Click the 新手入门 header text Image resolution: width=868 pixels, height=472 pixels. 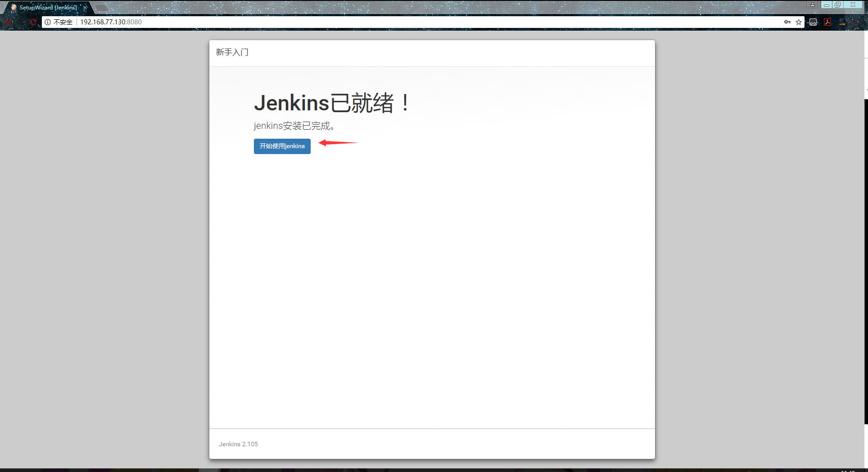coord(232,52)
